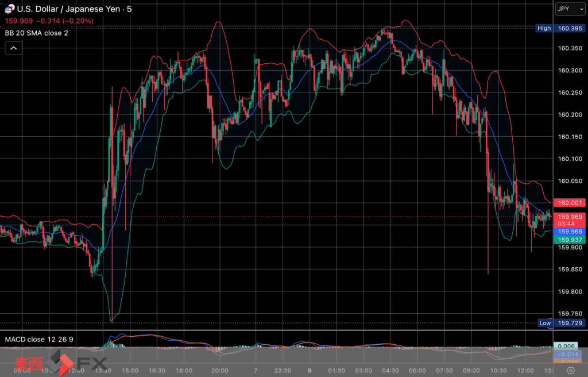Click the 0.006 MACD histogram value label
The width and height of the screenshot is (588, 377).
(x=566, y=346)
